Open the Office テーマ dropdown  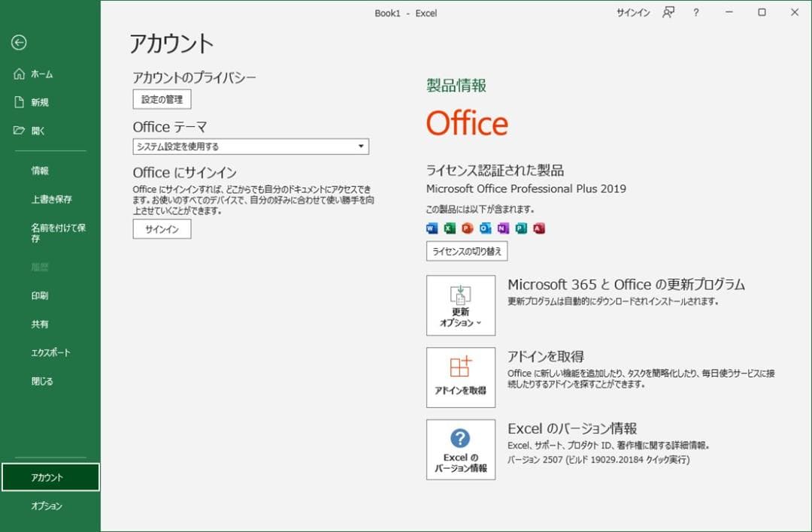tap(362, 146)
